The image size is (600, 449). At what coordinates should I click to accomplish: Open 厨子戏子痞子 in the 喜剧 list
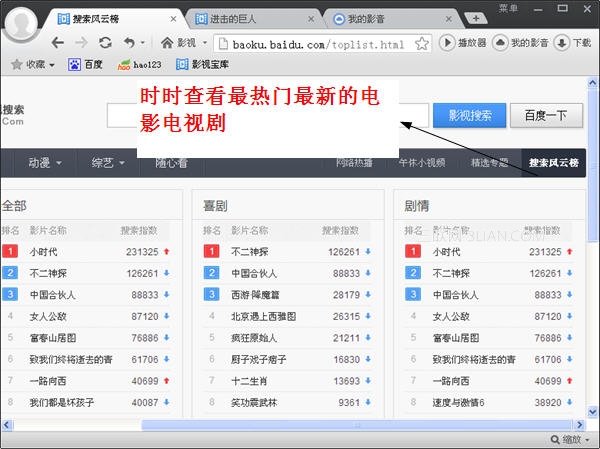pos(259,359)
